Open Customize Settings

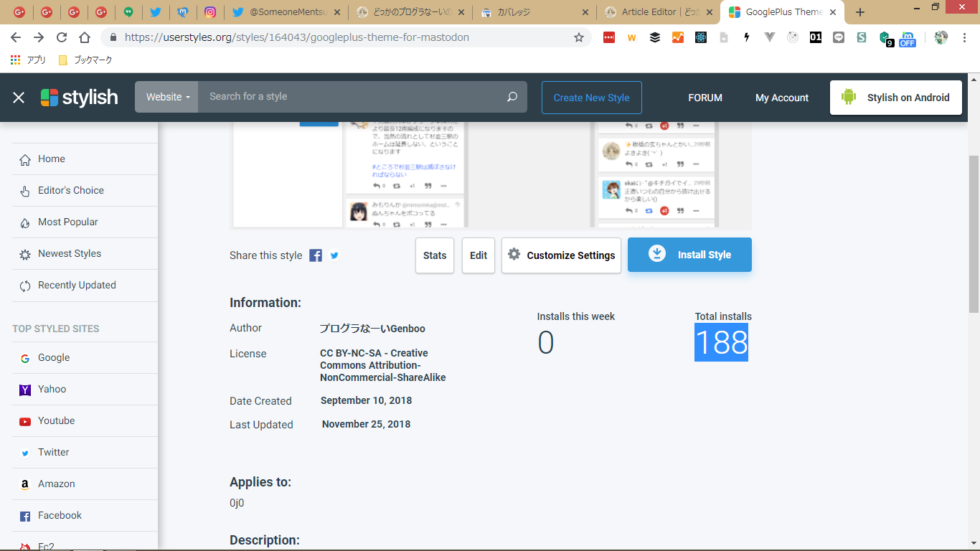pyautogui.click(x=561, y=255)
